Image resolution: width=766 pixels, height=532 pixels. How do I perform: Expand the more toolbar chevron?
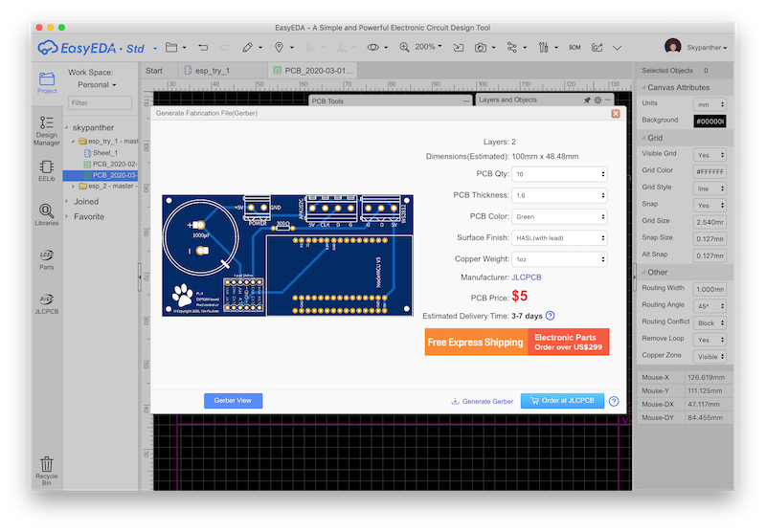tap(617, 48)
